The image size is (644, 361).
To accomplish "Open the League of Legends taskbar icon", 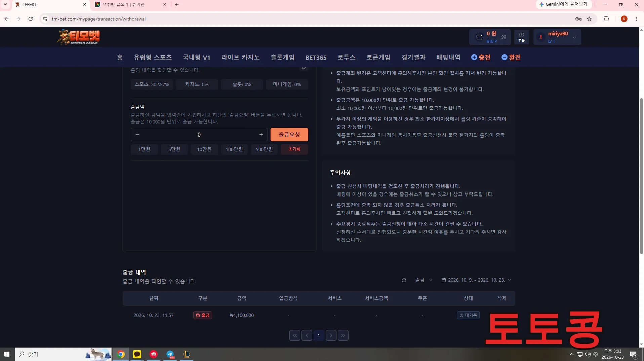I will pyautogui.click(x=187, y=354).
